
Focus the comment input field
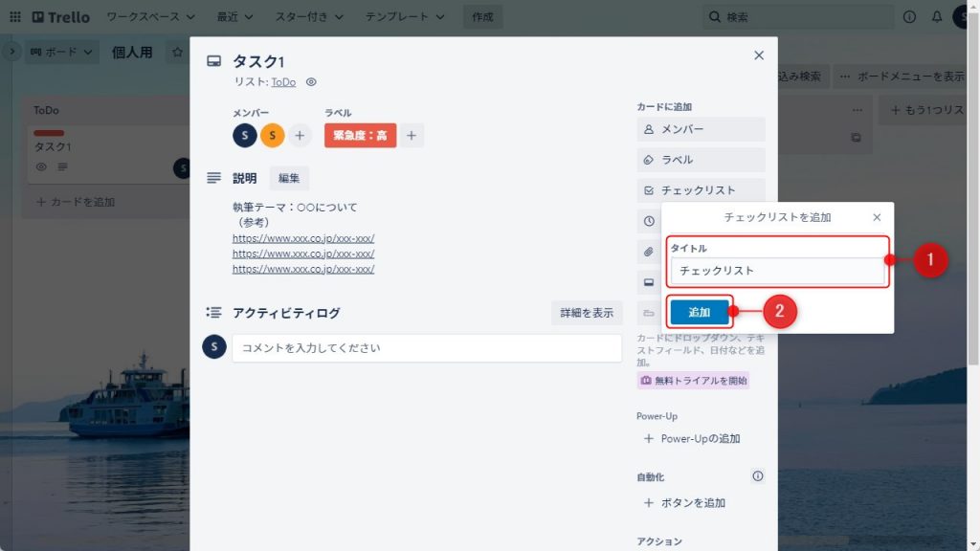pos(427,348)
